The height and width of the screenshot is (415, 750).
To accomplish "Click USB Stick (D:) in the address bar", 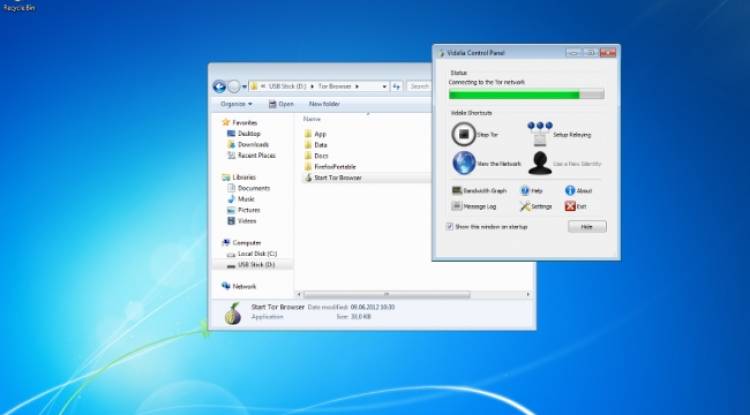I will [x=287, y=87].
